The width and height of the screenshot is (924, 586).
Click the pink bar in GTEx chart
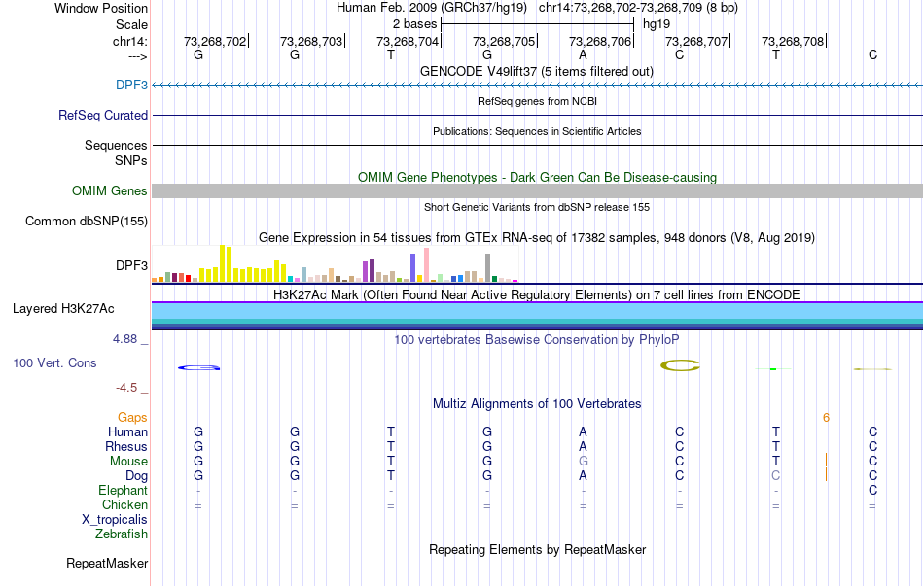click(426, 265)
